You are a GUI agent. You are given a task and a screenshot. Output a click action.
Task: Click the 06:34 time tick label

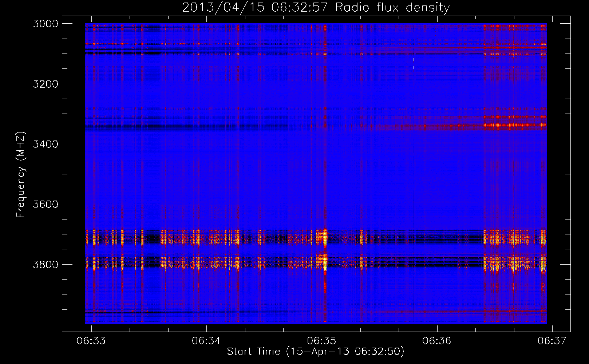206,341
